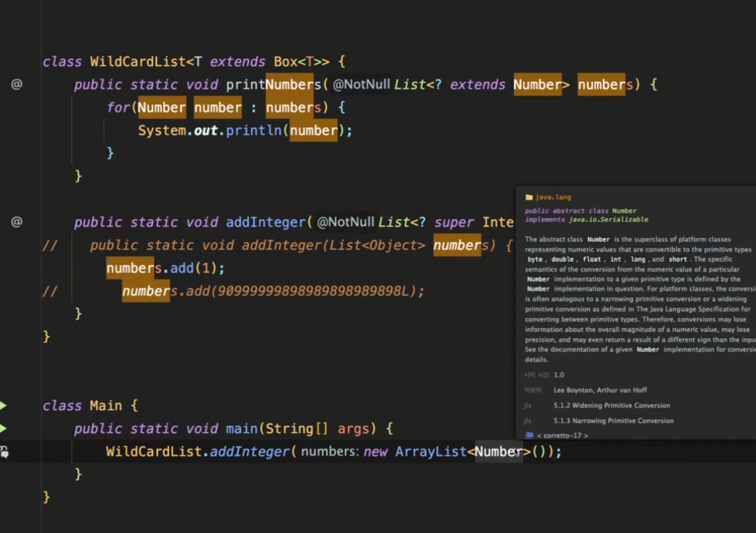This screenshot has width=756, height=533.
Task: Run the main method via its gutter arrow
Action: click(x=3, y=428)
